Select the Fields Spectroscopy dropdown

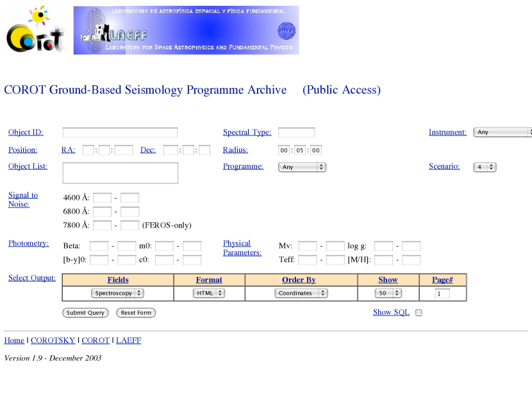[x=118, y=293]
